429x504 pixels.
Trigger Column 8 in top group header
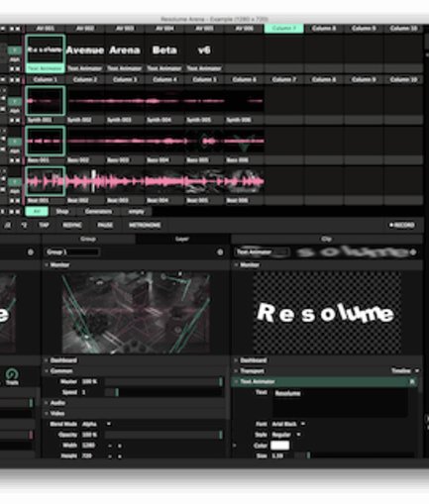click(324, 29)
